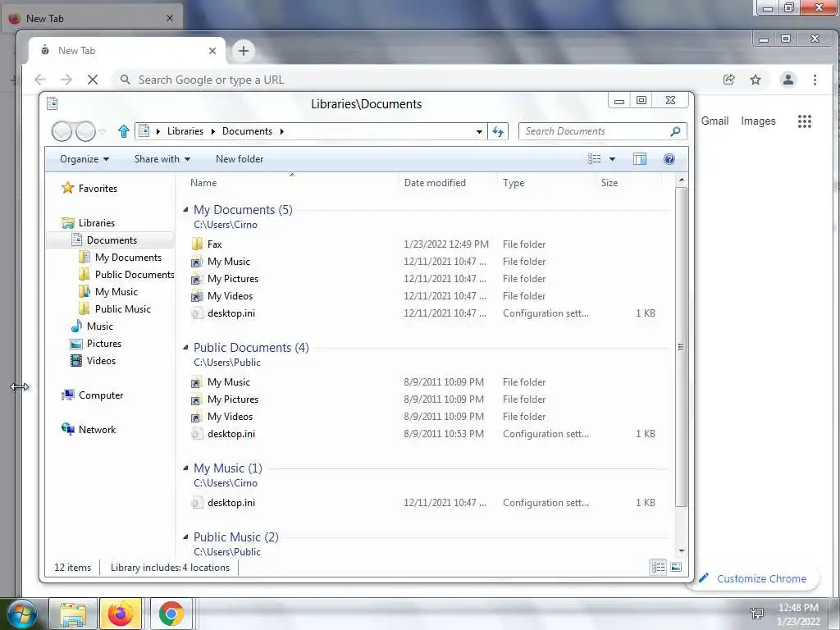
Task: Collapse the Public Documents (4) group
Action: point(186,347)
